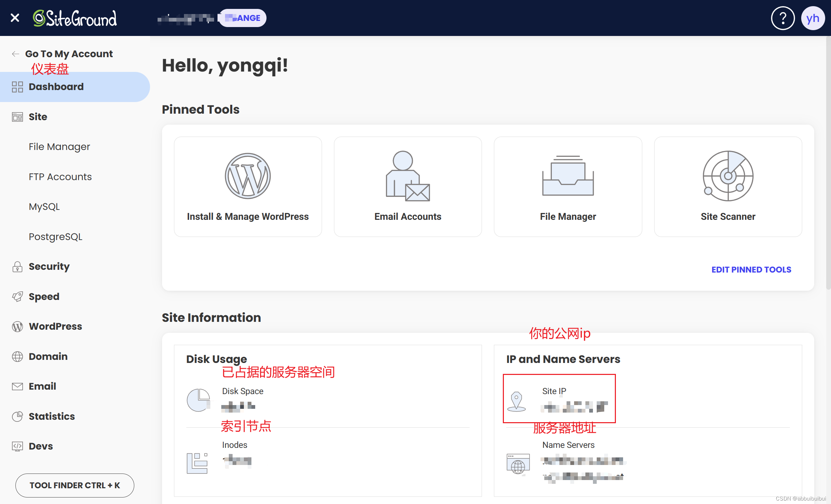
Task: Expand the Speed sidebar section
Action: [44, 297]
